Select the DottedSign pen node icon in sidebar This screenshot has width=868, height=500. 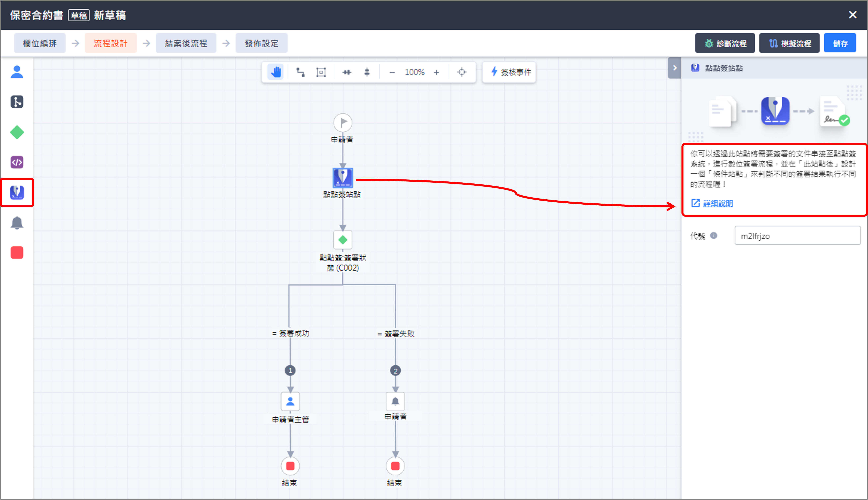point(17,192)
